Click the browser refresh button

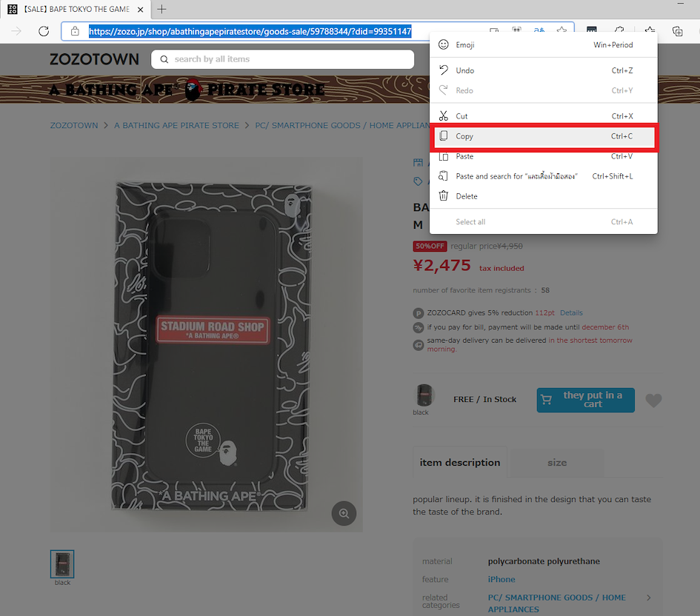point(44,31)
